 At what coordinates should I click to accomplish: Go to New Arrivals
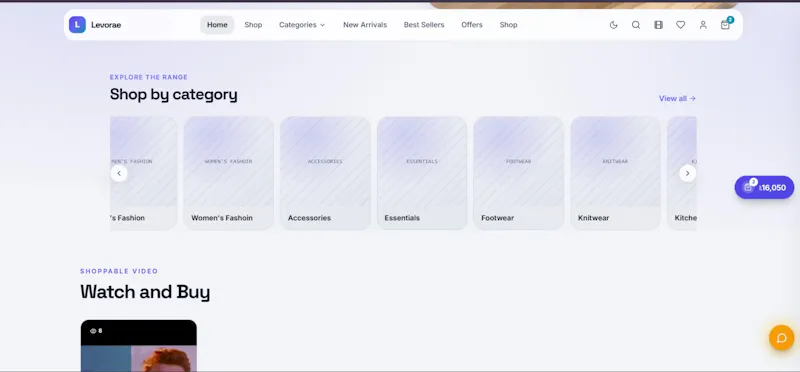(x=365, y=25)
